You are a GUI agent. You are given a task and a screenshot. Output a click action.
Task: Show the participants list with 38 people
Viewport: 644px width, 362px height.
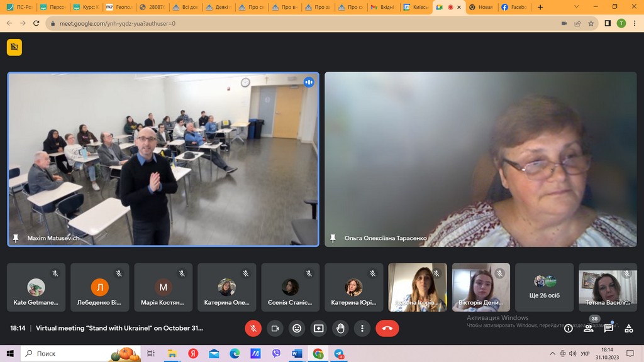coord(589,328)
